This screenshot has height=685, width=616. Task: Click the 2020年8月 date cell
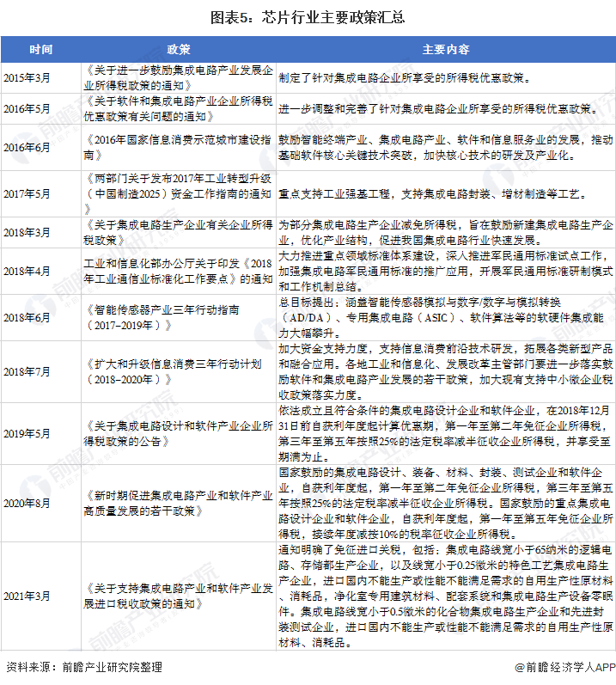point(27,503)
